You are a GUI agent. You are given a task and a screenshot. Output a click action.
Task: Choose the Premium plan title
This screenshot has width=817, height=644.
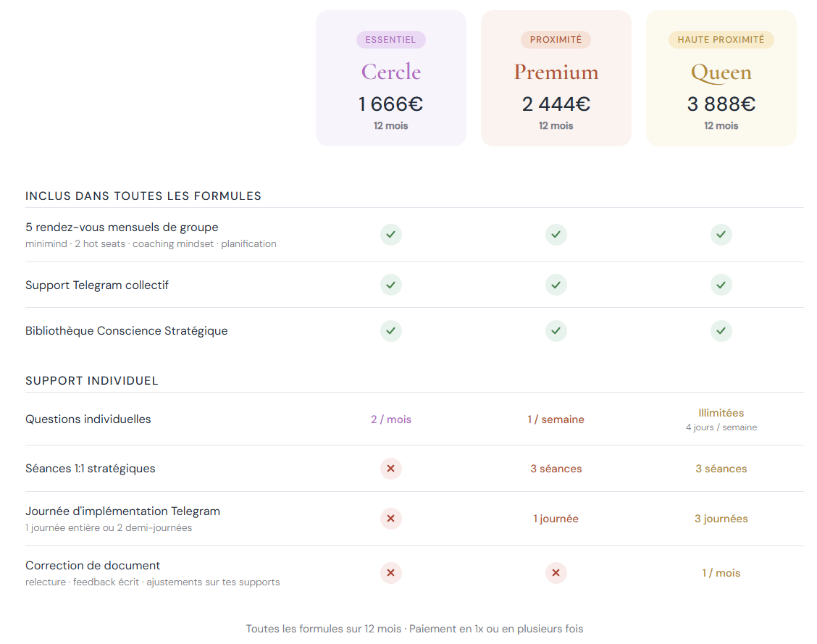(x=556, y=72)
